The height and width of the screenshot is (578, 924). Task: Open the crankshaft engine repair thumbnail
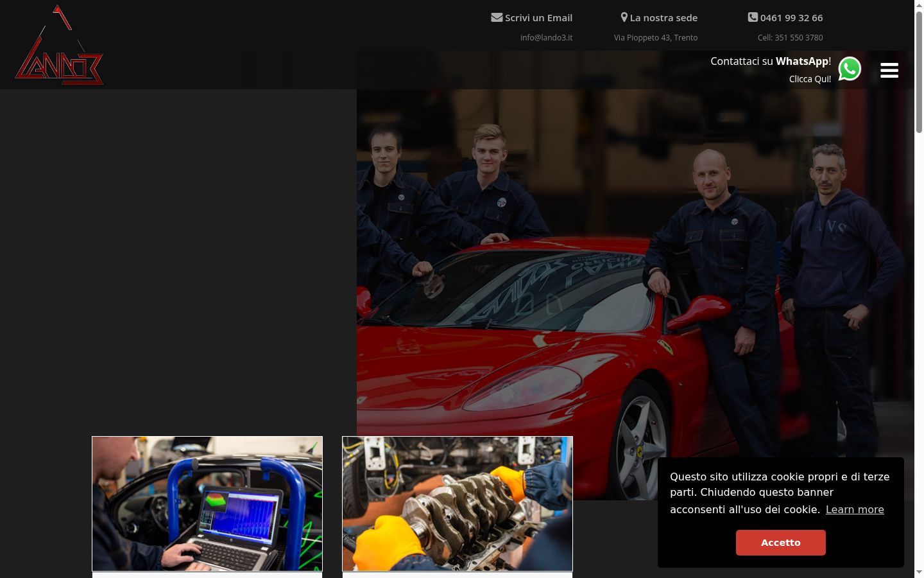point(458,504)
